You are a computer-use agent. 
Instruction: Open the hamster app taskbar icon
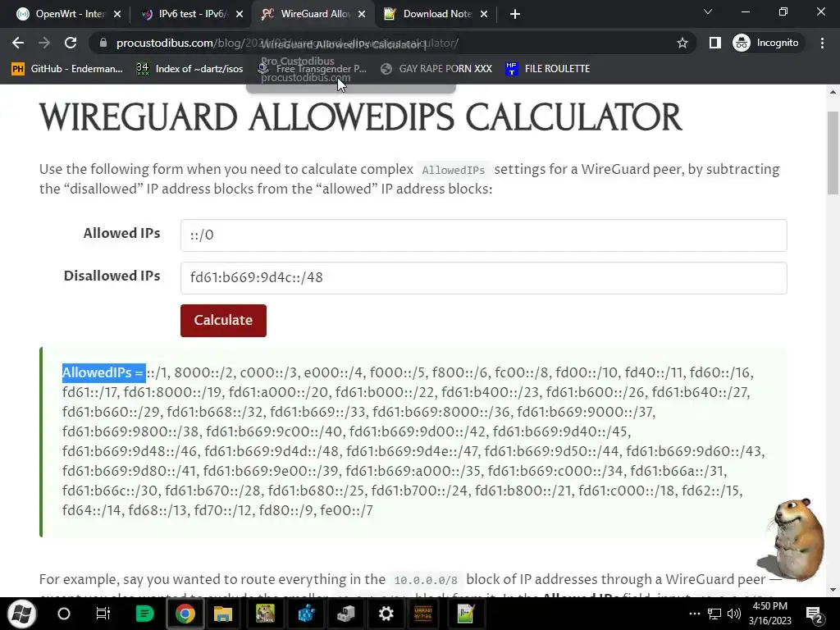[x=265, y=614]
